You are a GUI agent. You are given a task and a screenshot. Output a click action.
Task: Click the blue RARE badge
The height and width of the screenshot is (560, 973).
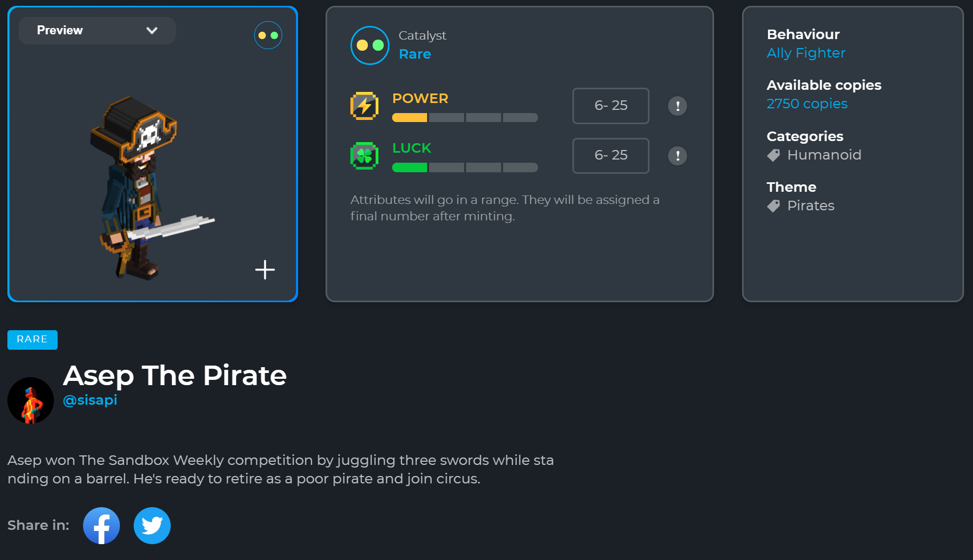32,339
